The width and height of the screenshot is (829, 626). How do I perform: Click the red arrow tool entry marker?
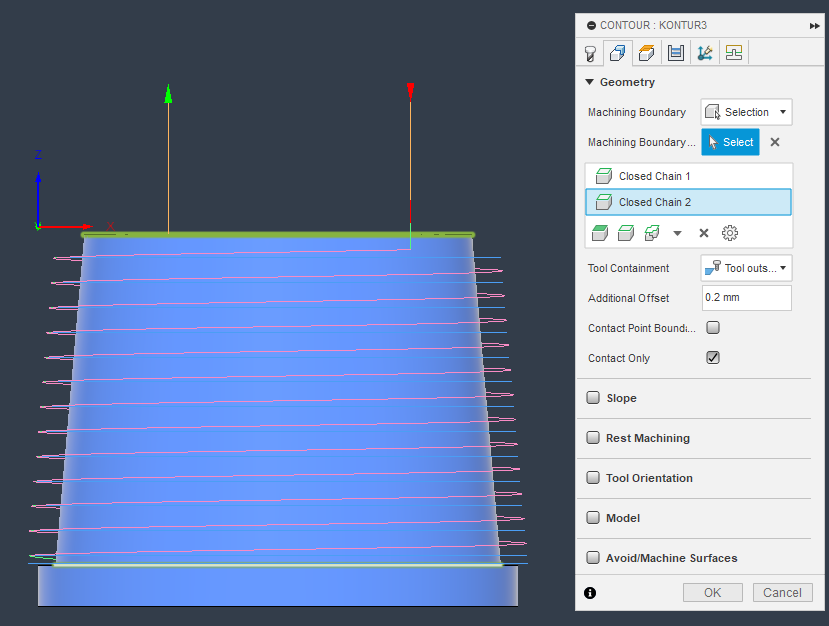tap(410, 92)
